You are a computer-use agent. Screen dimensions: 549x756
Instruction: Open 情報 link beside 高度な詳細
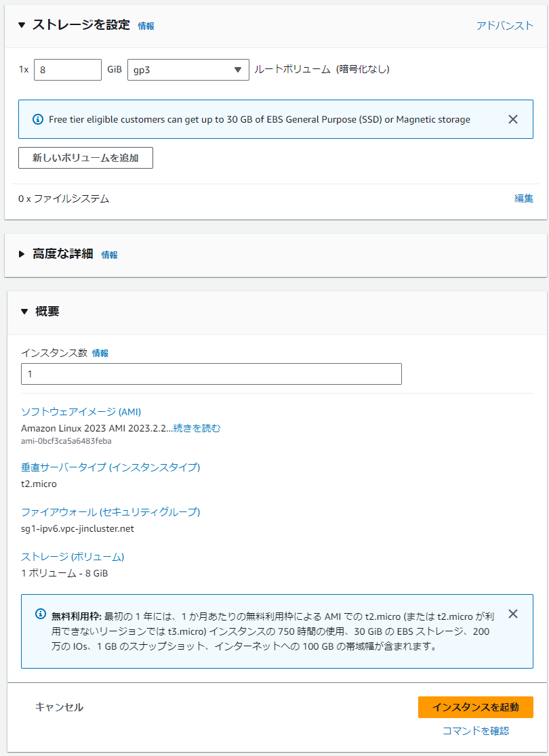[x=109, y=255]
